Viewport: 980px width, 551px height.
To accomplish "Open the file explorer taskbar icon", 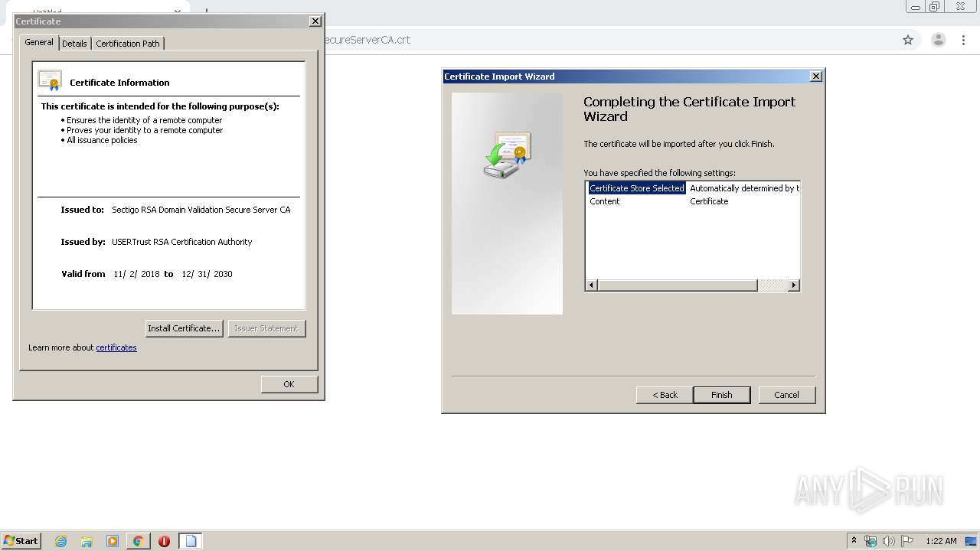I will click(87, 541).
